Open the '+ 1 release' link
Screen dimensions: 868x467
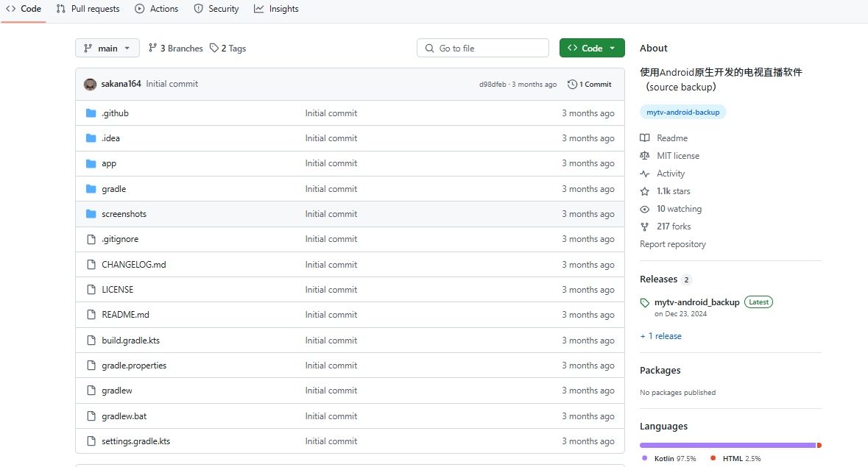pyautogui.click(x=660, y=336)
